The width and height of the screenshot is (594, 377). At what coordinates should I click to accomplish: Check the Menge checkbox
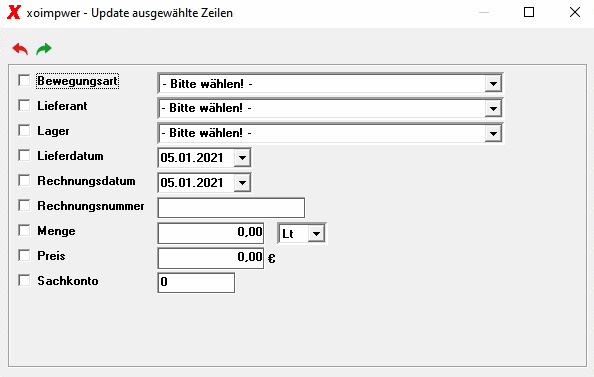[x=24, y=230]
